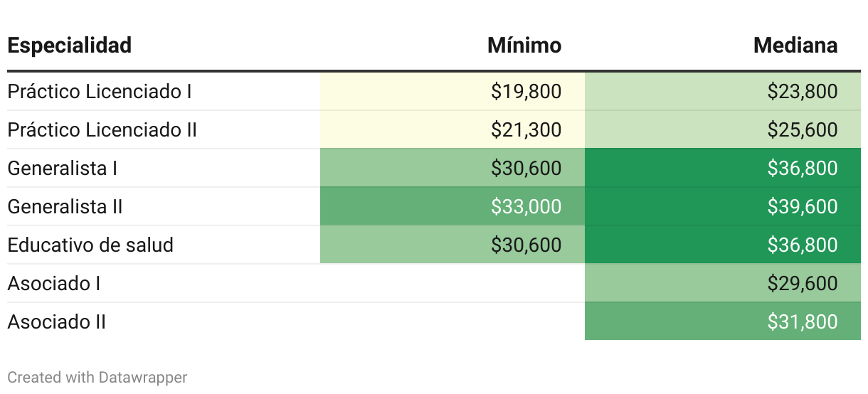Click the $29,600 median cell
Viewport: 868px width, 394px height.
click(x=802, y=283)
